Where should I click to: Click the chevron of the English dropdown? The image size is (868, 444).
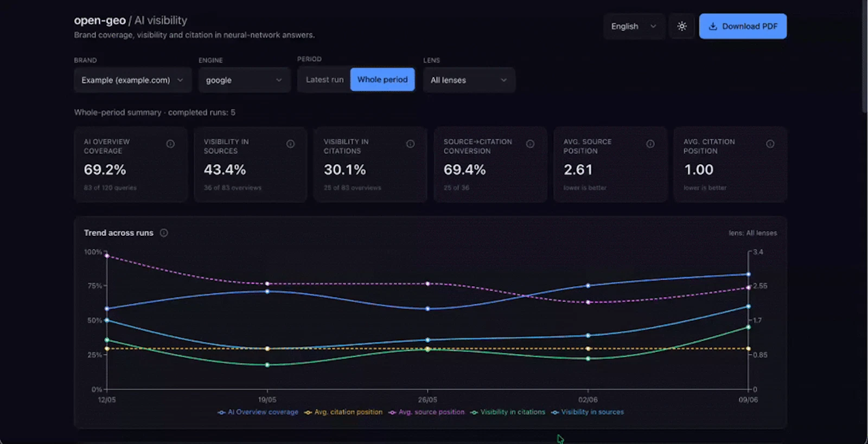pyautogui.click(x=653, y=26)
